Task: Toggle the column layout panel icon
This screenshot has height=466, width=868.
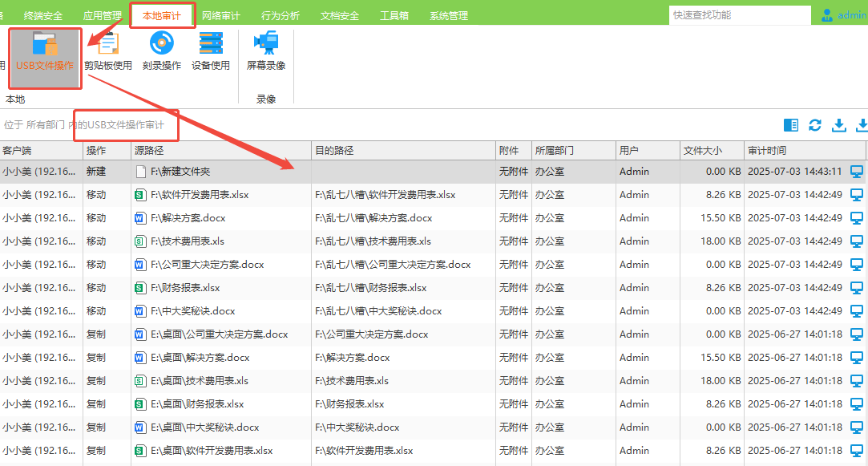Action: tap(791, 125)
